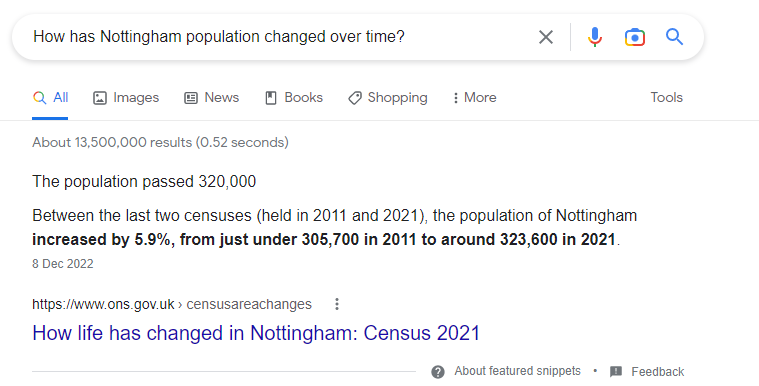Screen dimensions: 759x386
Task: Select the All results tab
Action: tap(50, 97)
